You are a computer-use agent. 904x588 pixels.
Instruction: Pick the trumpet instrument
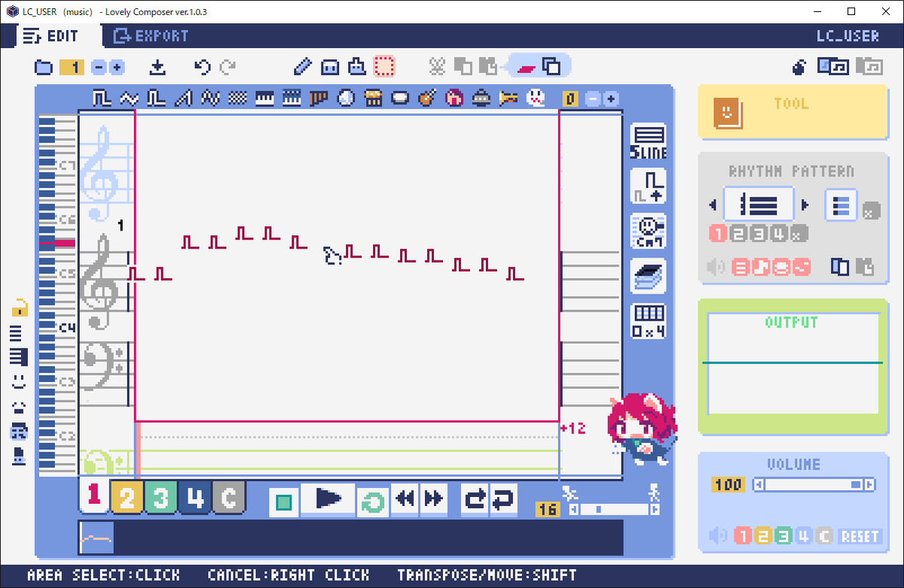[x=508, y=98]
